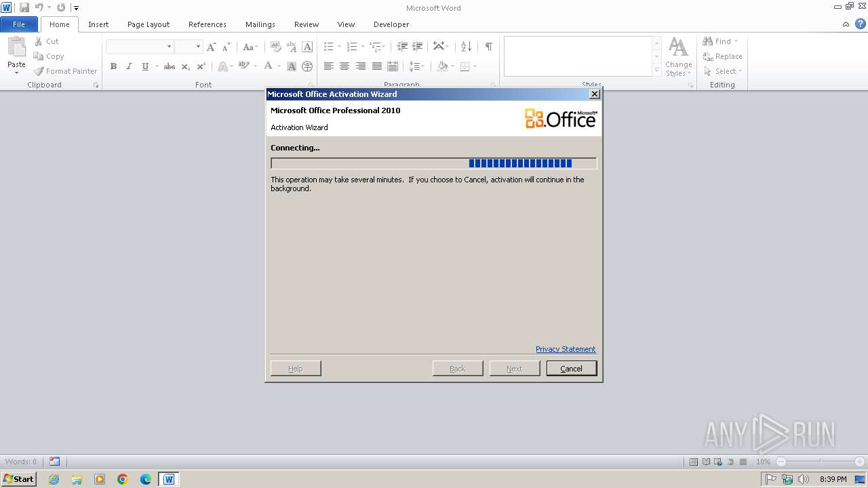Screen dimensions: 868x488
Task: Close the Activation Wizard dialog
Action: (x=595, y=94)
